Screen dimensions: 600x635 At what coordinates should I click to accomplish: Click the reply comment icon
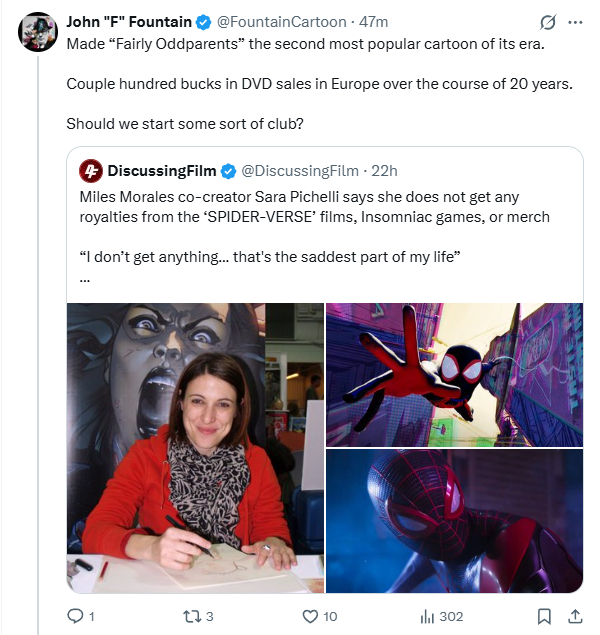[75, 616]
